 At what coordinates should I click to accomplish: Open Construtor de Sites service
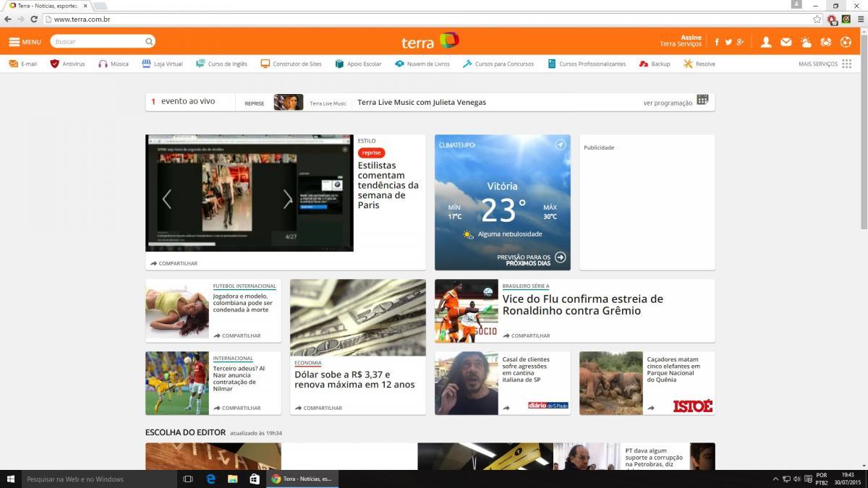coord(291,64)
